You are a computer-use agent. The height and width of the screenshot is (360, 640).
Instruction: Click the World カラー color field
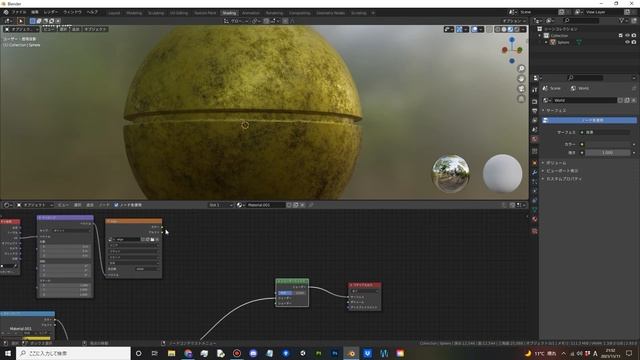608,144
